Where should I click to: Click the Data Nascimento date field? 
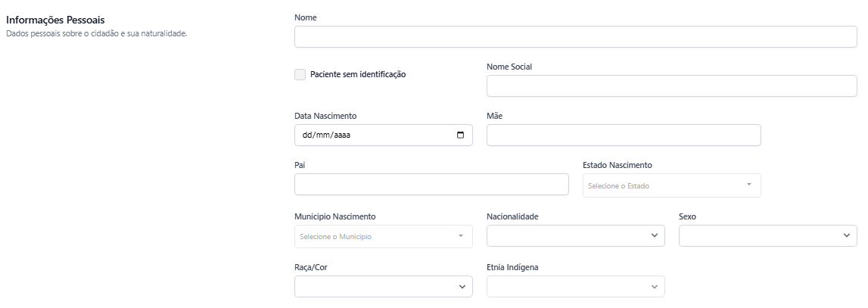pyautogui.click(x=384, y=135)
